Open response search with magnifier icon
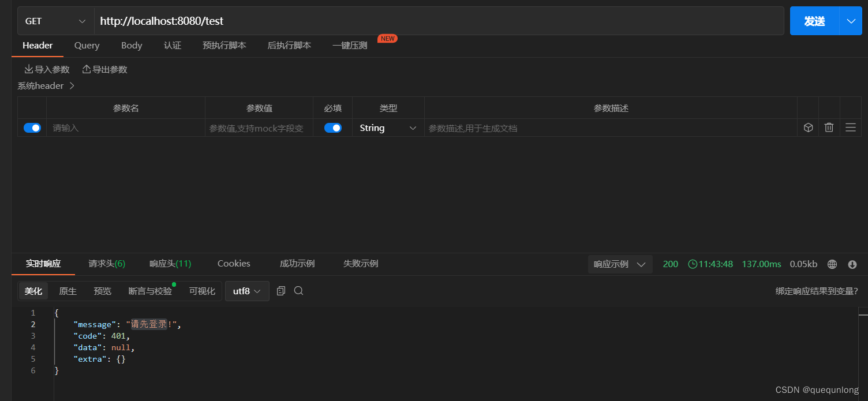Viewport: 868px width, 401px height. tap(298, 290)
